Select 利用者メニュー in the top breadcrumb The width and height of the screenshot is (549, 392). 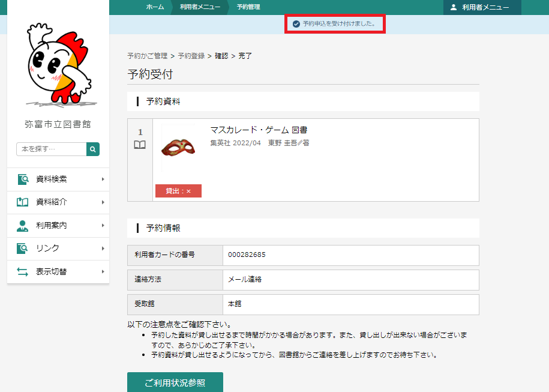200,7
